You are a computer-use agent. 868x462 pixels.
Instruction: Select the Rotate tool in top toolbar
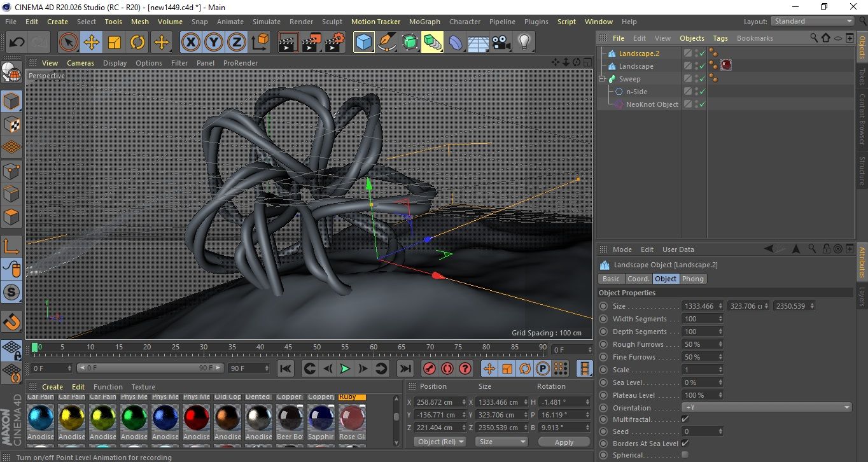point(137,43)
